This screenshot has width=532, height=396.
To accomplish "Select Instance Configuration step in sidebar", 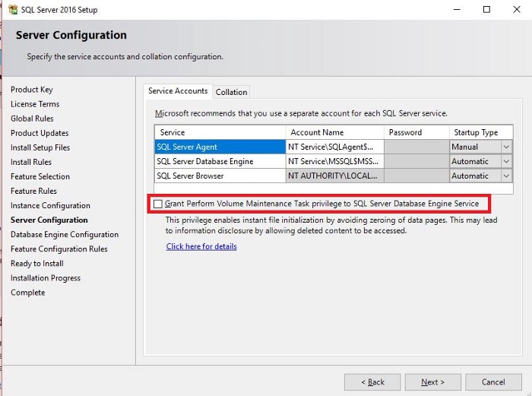I will click(50, 206).
